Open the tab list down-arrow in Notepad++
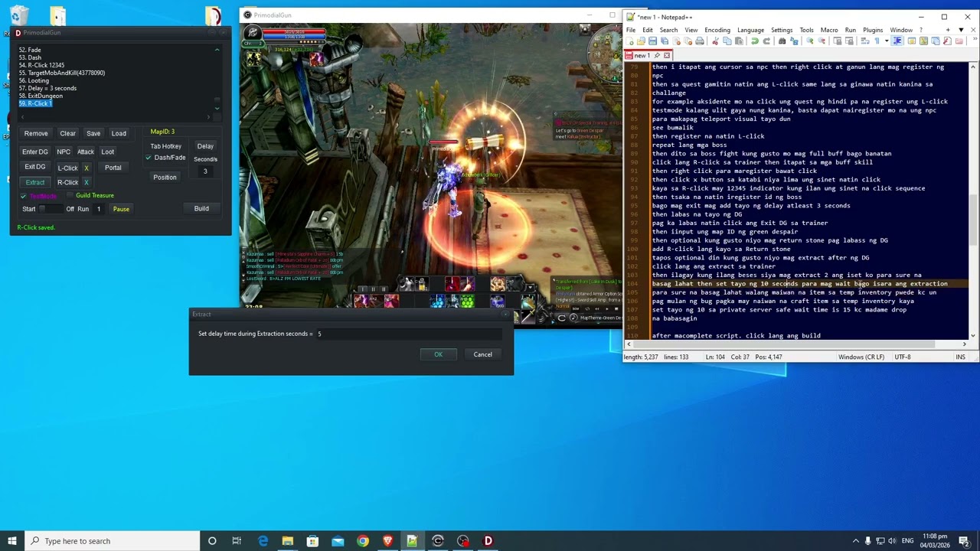980x551 pixels. click(961, 30)
